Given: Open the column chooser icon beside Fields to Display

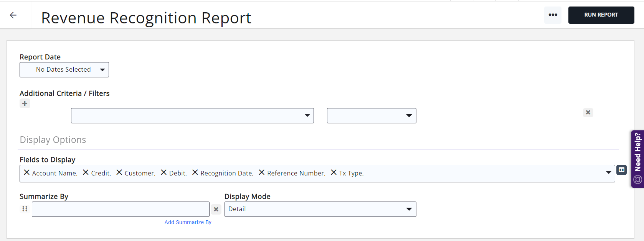Looking at the screenshot, I should pyautogui.click(x=621, y=170).
